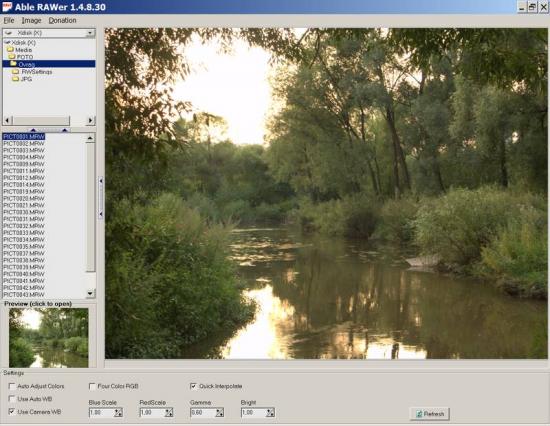Select the Media folder icon in tree
The image size is (550, 426).
coord(11,50)
